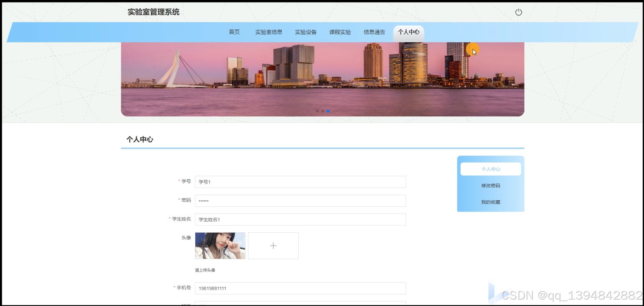Click 个人中心 button in side panel

(491, 169)
